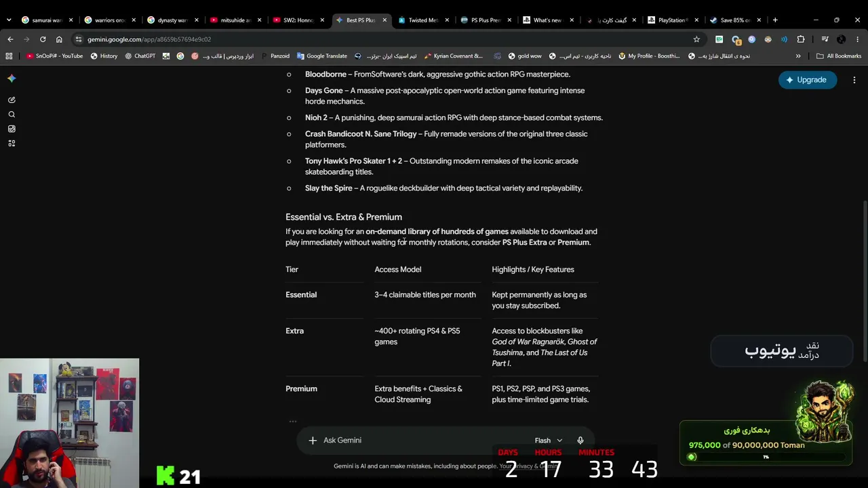The width and height of the screenshot is (868, 488).
Task: Switch to the 'mitsuhide' YouTube tab
Action: (235, 20)
